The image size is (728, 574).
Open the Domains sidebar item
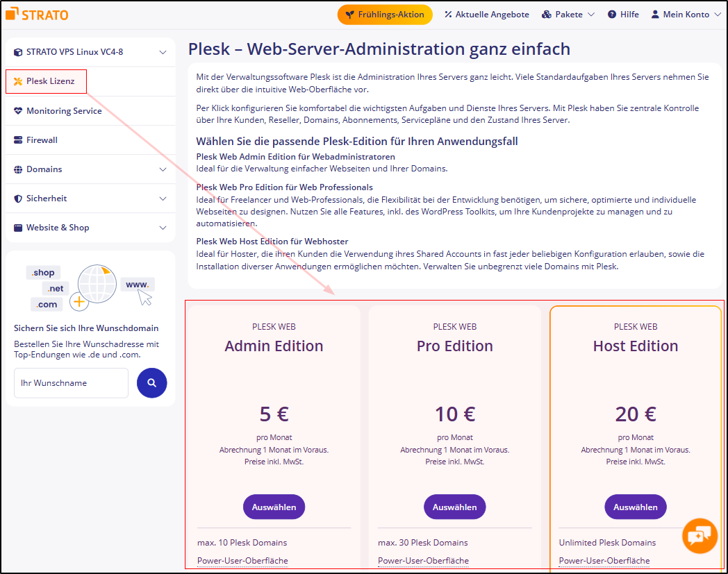pyautogui.click(x=90, y=169)
